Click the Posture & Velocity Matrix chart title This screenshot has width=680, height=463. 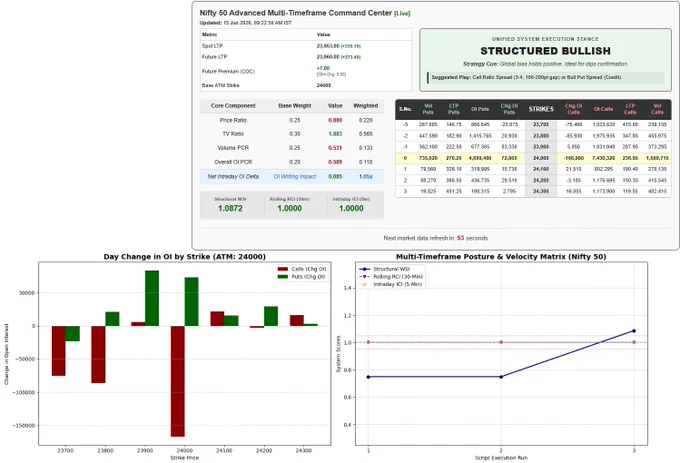pyautogui.click(x=501, y=257)
